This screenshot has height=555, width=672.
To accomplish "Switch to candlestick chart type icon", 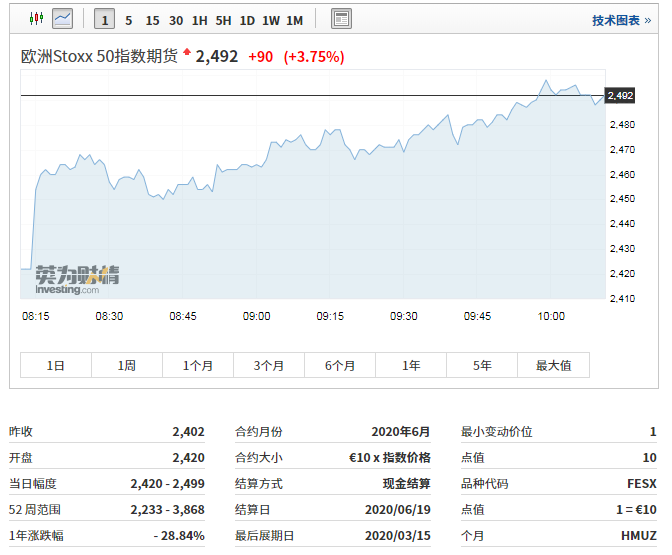I will [x=37, y=19].
